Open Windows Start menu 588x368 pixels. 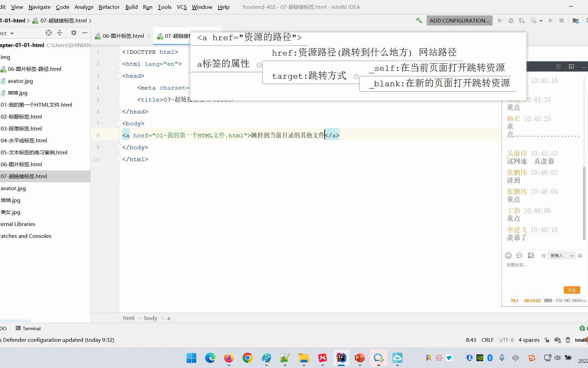(191, 358)
